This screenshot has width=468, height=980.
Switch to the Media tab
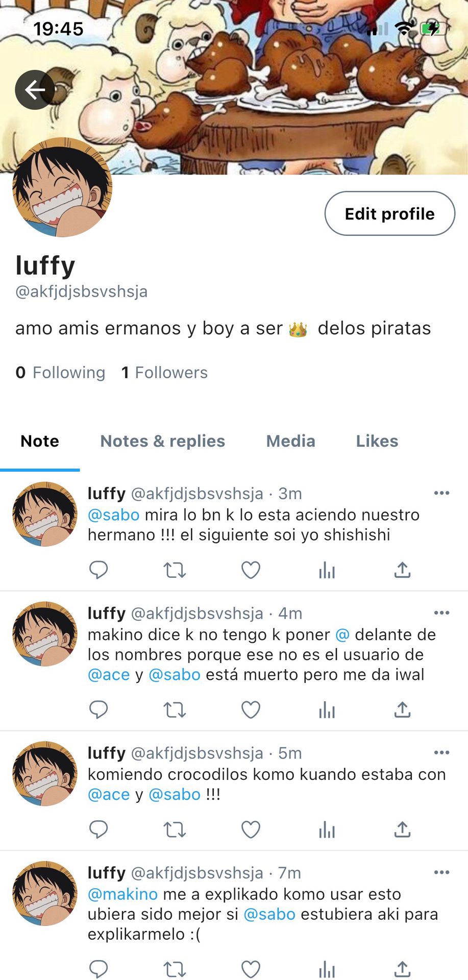(290, 441)
